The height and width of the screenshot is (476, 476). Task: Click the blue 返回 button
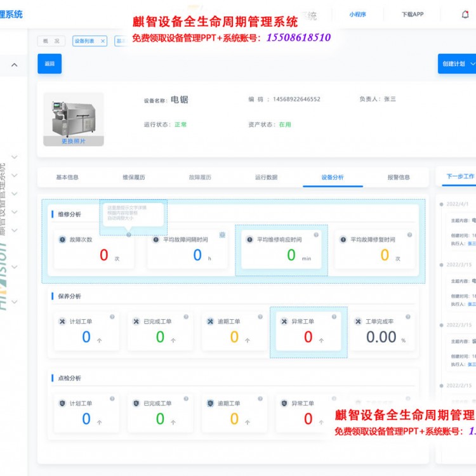coord(50,63)
